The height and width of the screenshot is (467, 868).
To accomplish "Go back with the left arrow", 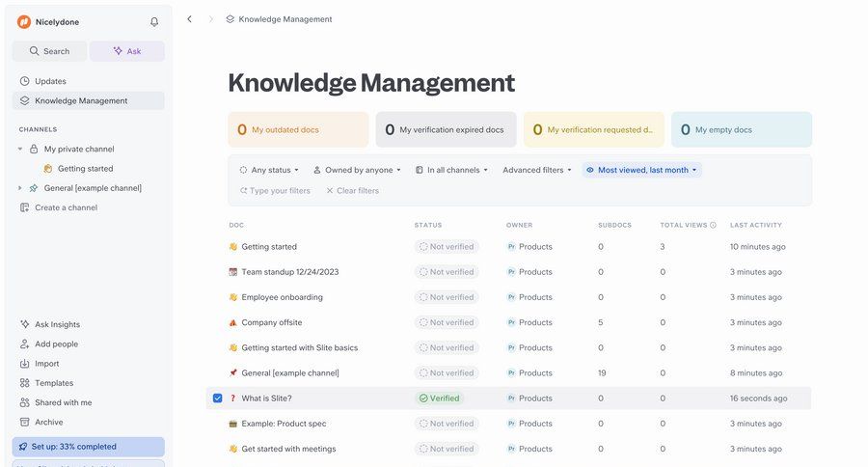I will coord(189,19).
